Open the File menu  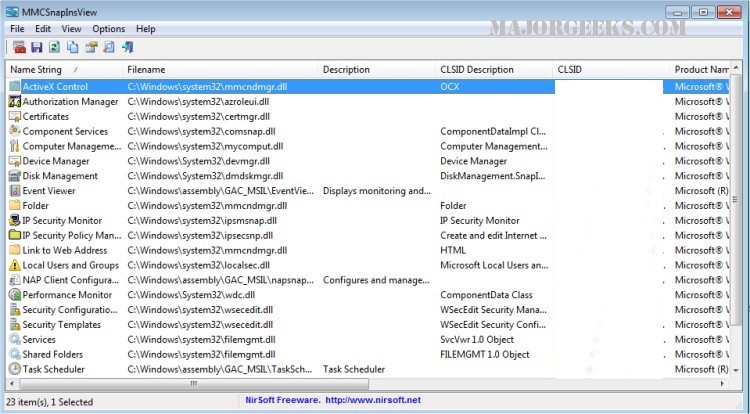(x=17, y=29)
